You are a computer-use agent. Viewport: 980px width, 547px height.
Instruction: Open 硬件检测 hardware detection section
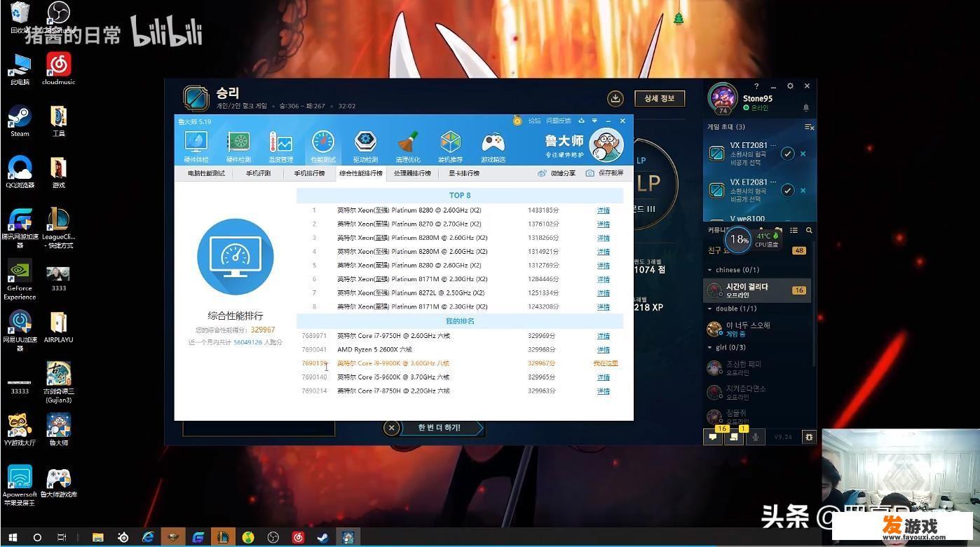click(238, 147)
